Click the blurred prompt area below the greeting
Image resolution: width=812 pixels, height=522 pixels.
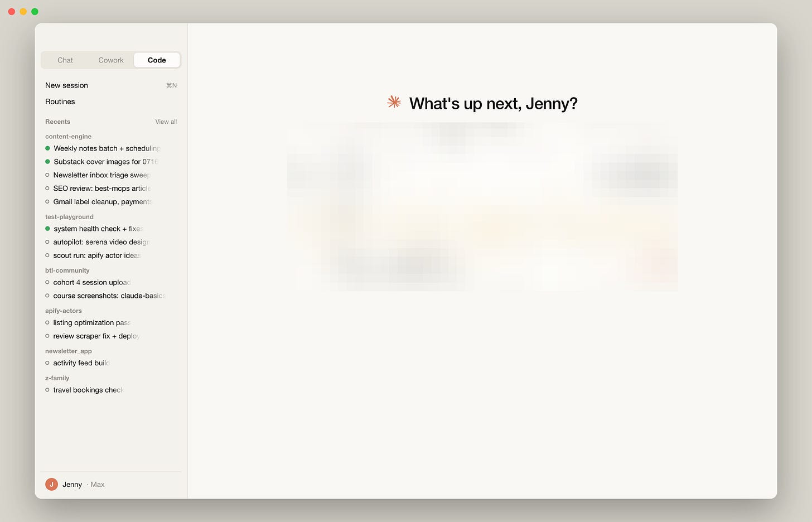point(482,206)
